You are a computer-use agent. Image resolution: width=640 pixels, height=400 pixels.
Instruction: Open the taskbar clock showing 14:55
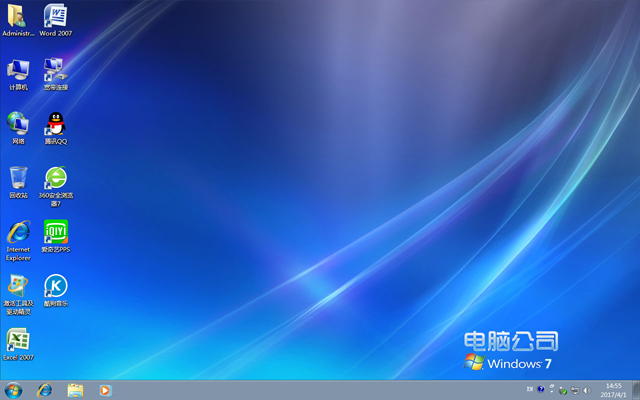pos(614,389)
